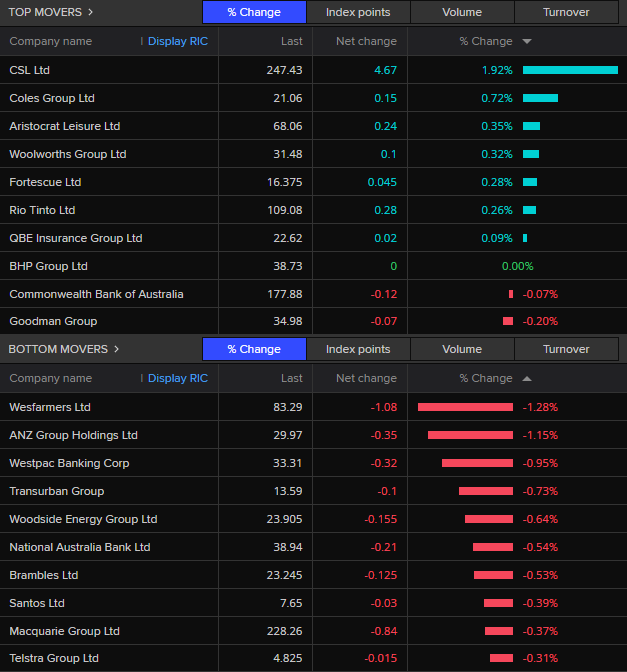The image size is (627, 672).
Task: Switch to Volume tab in Top Movers
Action: 462,12
